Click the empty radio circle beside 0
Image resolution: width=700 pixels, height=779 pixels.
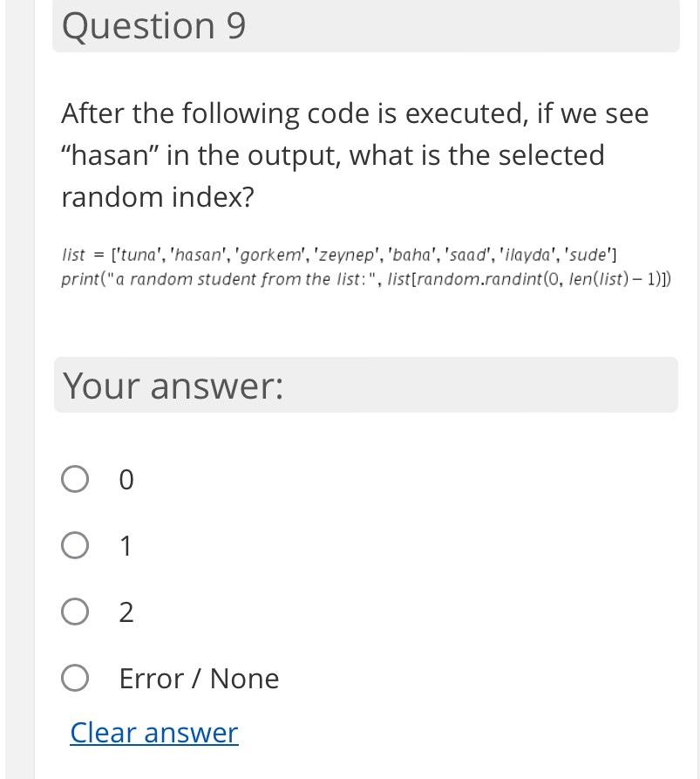(x=75, y=478)
